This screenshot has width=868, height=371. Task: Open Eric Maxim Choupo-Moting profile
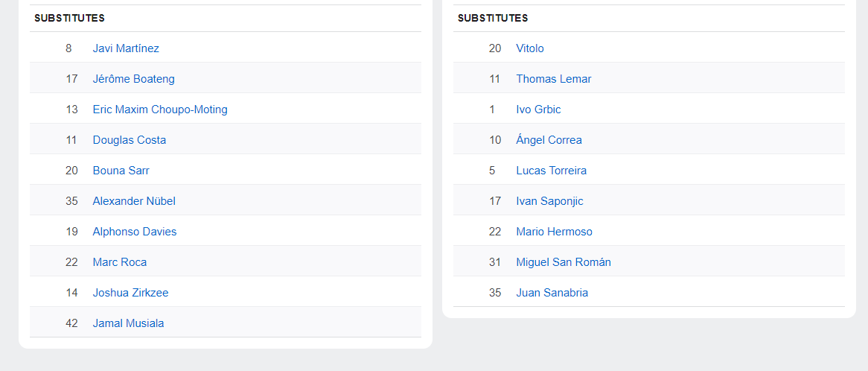click(x=160, y=109)
